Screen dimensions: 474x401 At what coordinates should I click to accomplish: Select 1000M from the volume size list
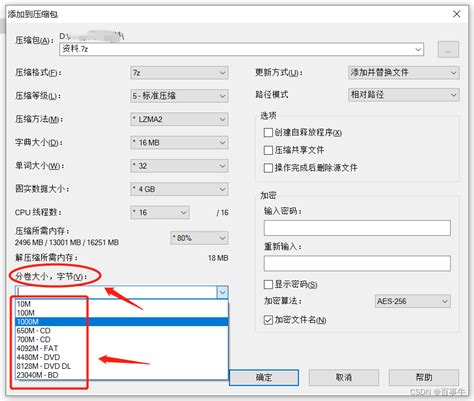122,322
